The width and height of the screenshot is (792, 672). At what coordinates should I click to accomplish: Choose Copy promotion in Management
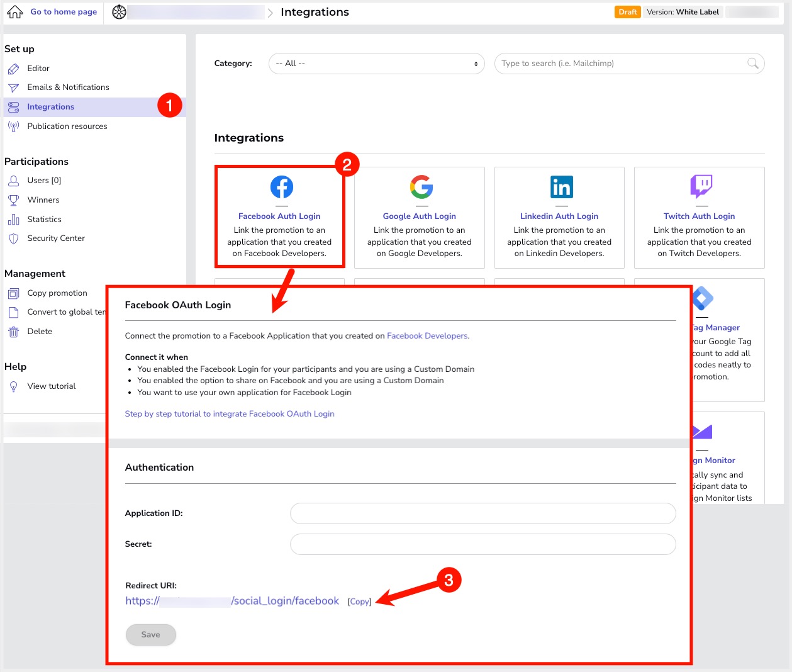57,293
